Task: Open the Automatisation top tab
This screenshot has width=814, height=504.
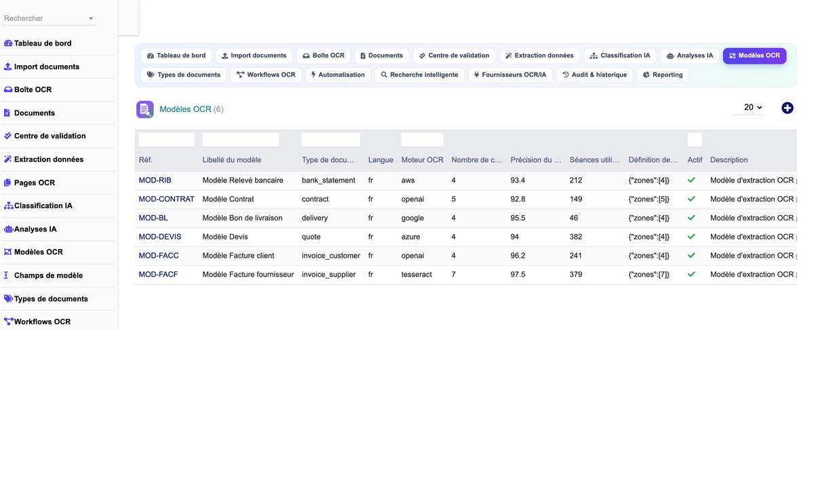Action: pos(338,75)
